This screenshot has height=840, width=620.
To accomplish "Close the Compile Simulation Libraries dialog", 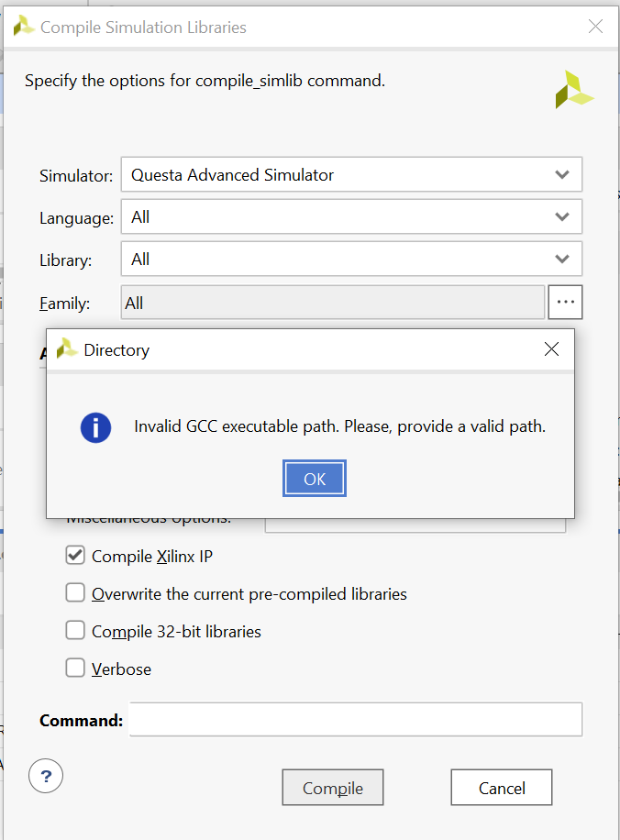I will point(595,26).
